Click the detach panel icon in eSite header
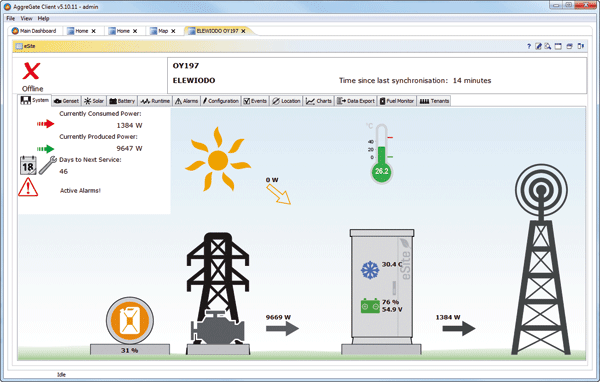The width and height of the screenshot is (600, 382). (580, 46)
